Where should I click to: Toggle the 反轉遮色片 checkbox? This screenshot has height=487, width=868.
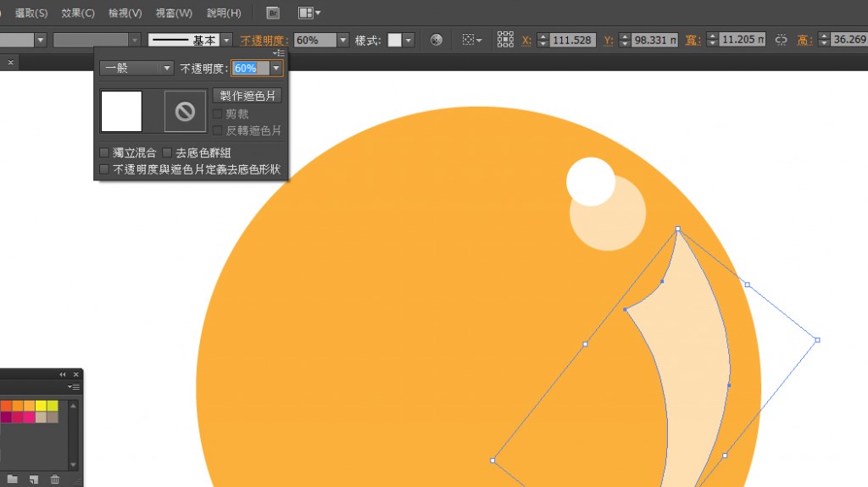click(x=218, y=130)
